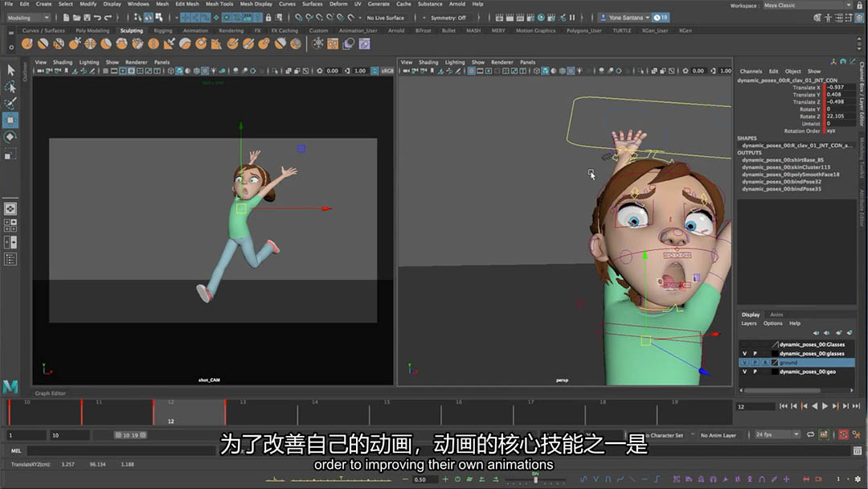Open the Windows menu

138,4
